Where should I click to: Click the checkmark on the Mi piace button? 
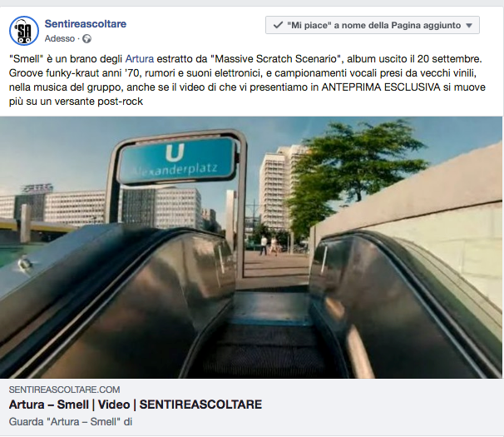[278, 25]
